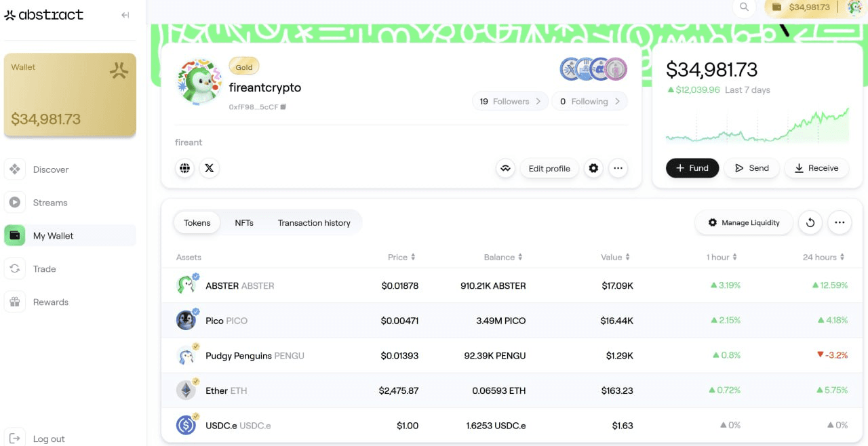Open the gold Wallet card
Image resolution: width=868 pixels, height=446 pixels.
[71, 95]
